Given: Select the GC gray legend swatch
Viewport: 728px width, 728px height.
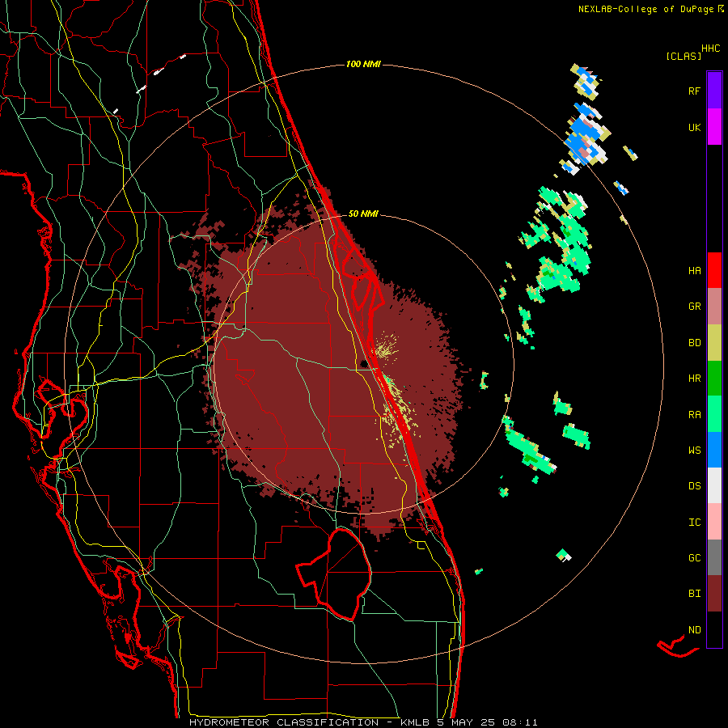Looking at the screenshot, I should pyautogui.click(x=714, y=557).
